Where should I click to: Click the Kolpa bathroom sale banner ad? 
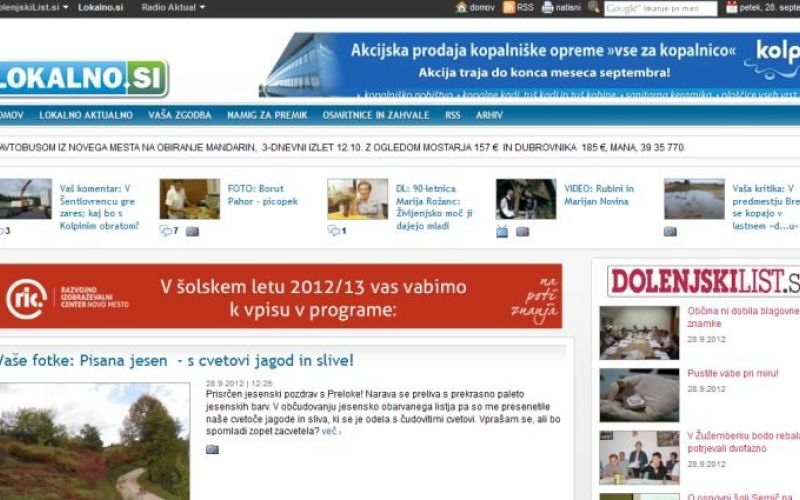529,65
